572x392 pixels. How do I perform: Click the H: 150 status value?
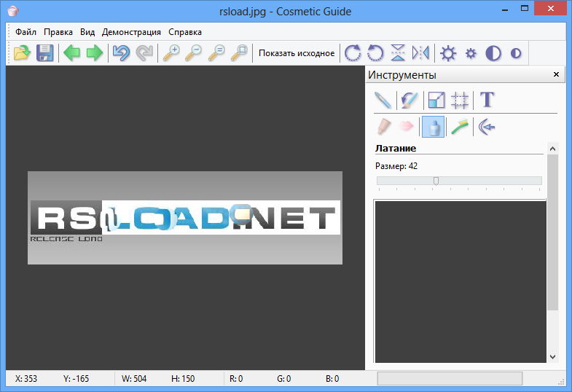click(183, 379)
